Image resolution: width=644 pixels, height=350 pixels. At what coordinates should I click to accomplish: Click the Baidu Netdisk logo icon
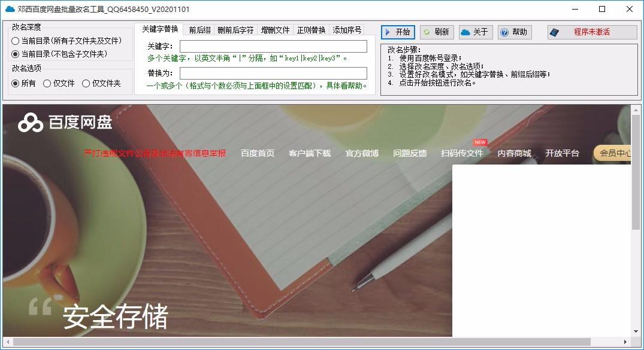pyautogui.click(x=31, y=123)
